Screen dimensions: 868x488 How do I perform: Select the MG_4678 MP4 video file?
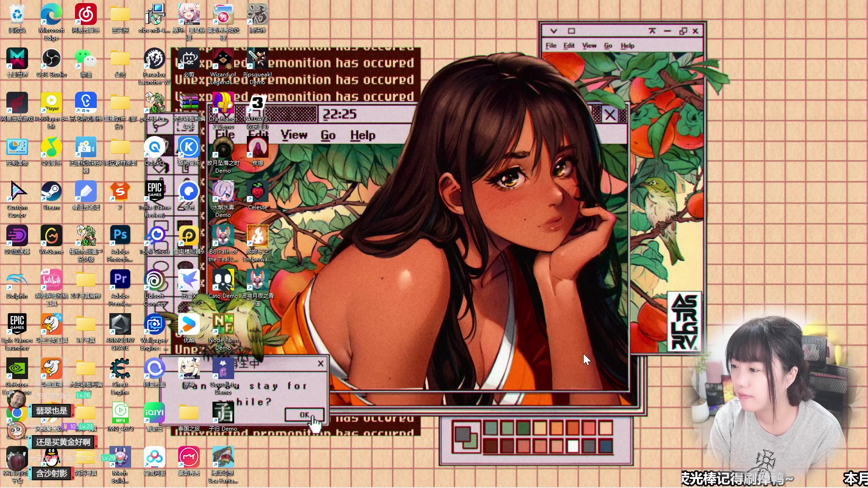pyautogui.click(x=120, y=412)
